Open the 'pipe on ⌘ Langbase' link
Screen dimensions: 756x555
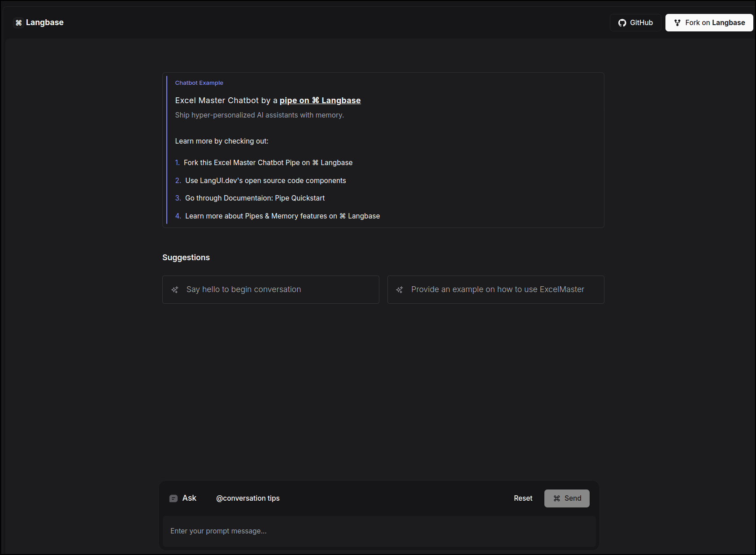pos(320,101)
